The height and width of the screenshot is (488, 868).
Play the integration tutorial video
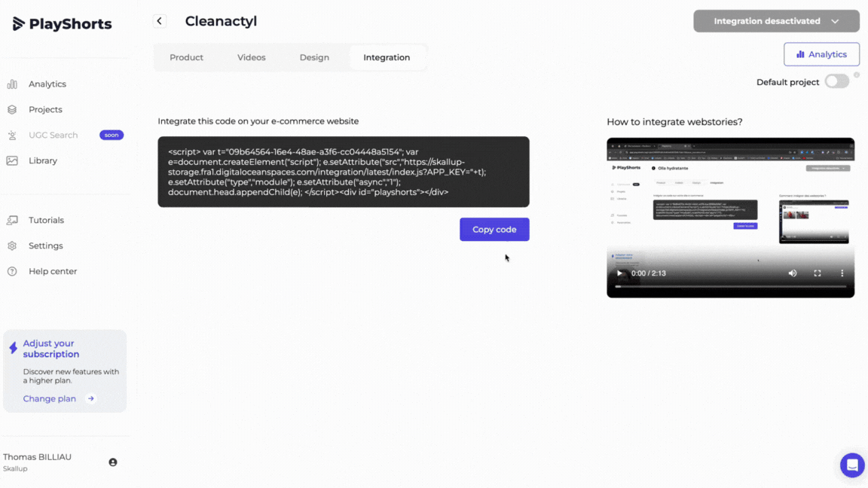pos(619,273)
